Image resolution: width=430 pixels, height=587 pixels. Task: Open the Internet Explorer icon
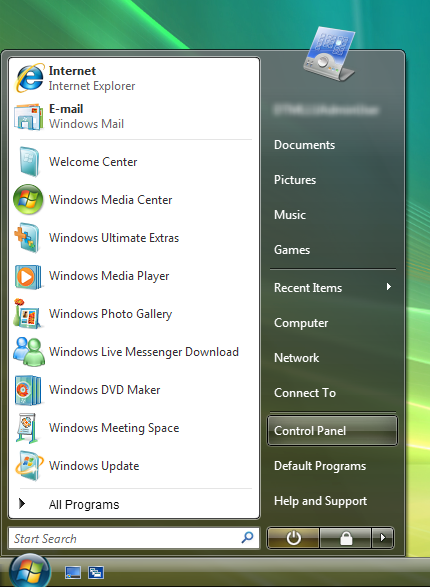[29, 78]
